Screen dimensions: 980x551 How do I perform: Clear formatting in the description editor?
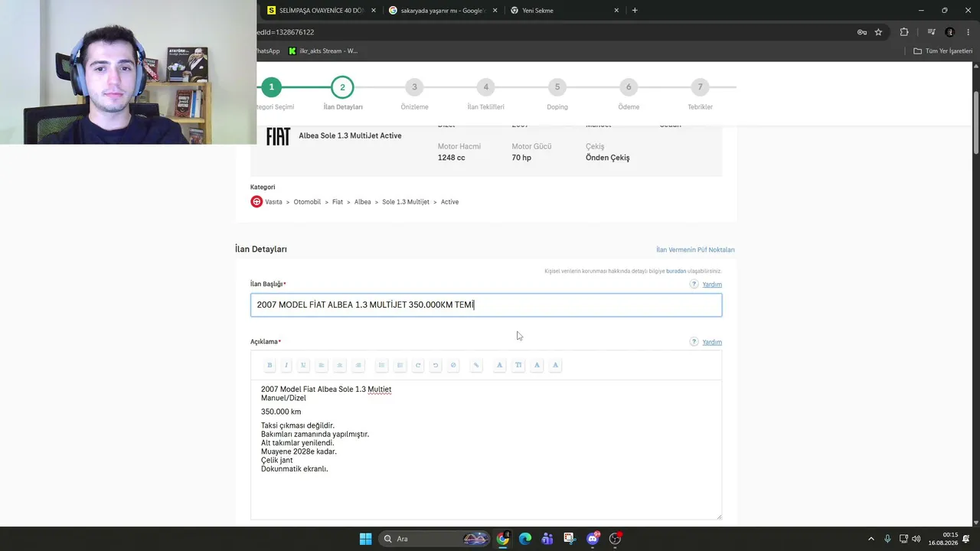pyautogui.click(x=453, y=365)
